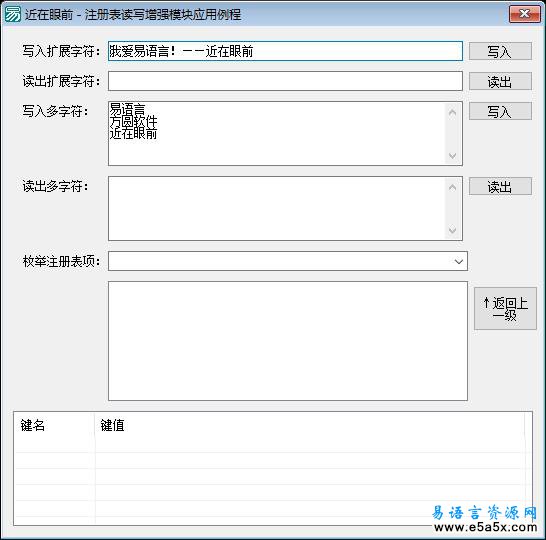Click the app icon in title bar
546x540 pixels.
(x=13, y=14)
